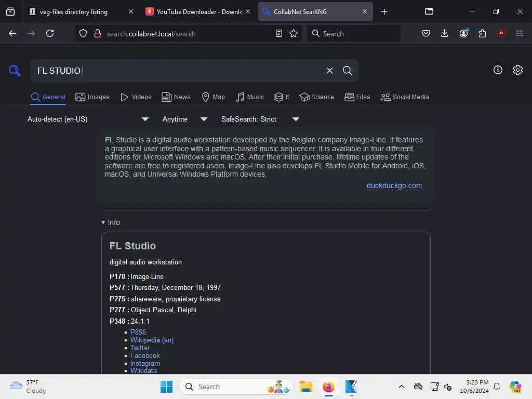Open notifications bell in taskbar
This screenshot has height=399, width=532.
[x=496, y=387]
